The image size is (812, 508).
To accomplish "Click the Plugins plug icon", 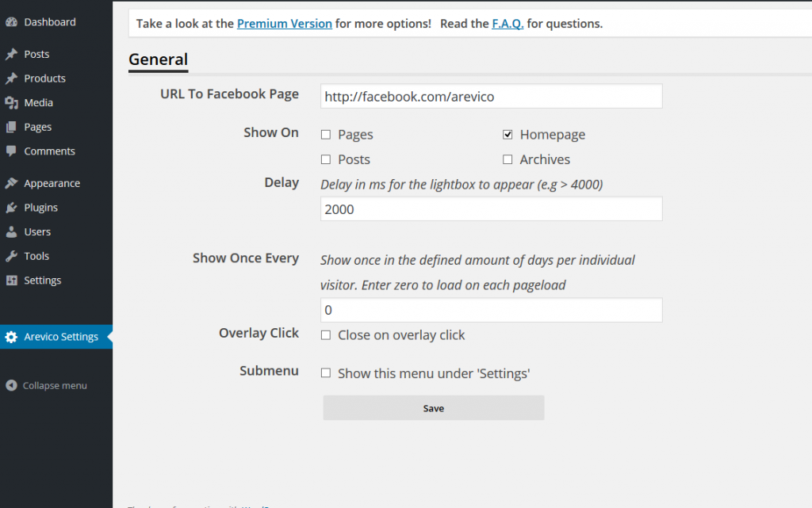I will 11,208.
